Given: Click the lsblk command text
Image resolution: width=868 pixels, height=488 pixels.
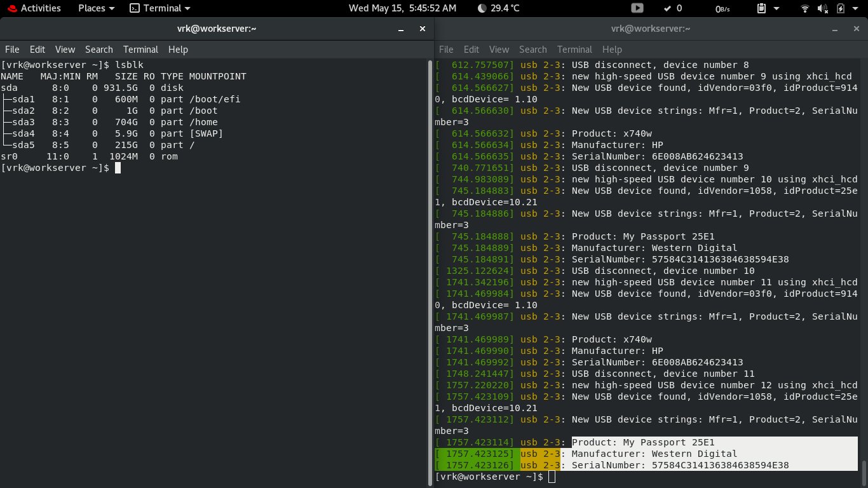Looking at the screenshot, I should pyautogui.click(x=129, y=65).
